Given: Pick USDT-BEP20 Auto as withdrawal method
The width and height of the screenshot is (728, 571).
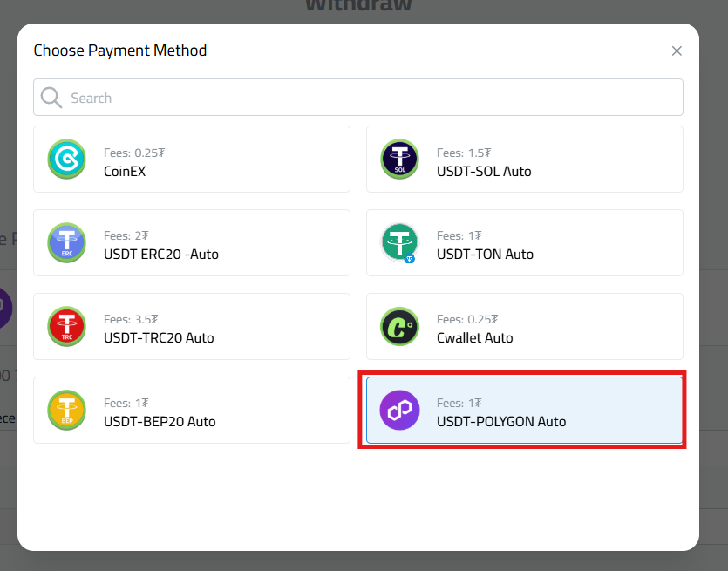Looking at the screenshot, I should tap(192, 410).
